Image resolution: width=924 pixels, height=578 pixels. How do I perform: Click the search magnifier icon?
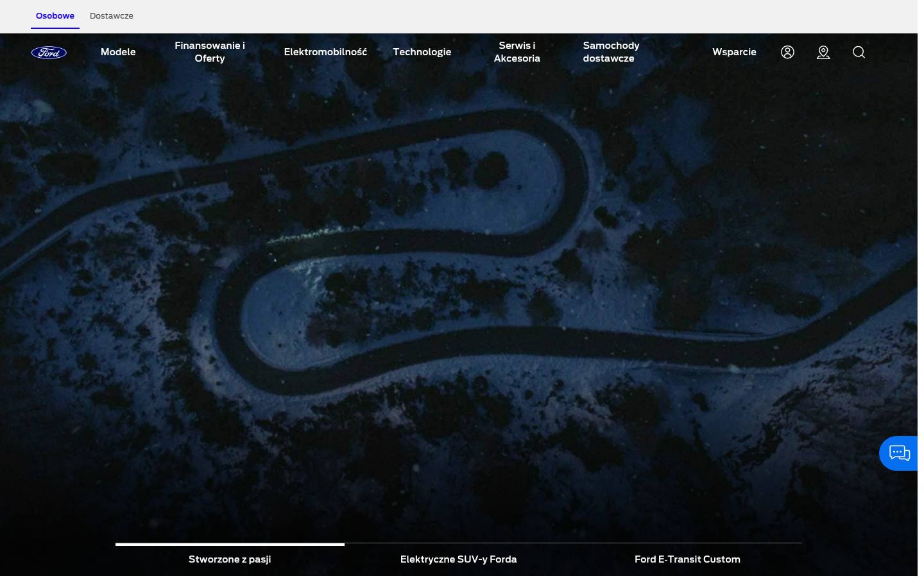coord(859,52)
